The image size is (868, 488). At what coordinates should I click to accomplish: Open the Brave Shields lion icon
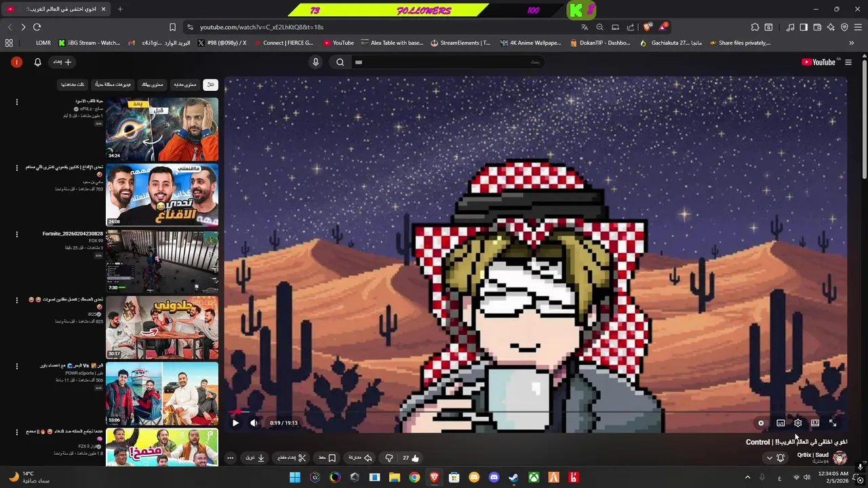[647, 27]
